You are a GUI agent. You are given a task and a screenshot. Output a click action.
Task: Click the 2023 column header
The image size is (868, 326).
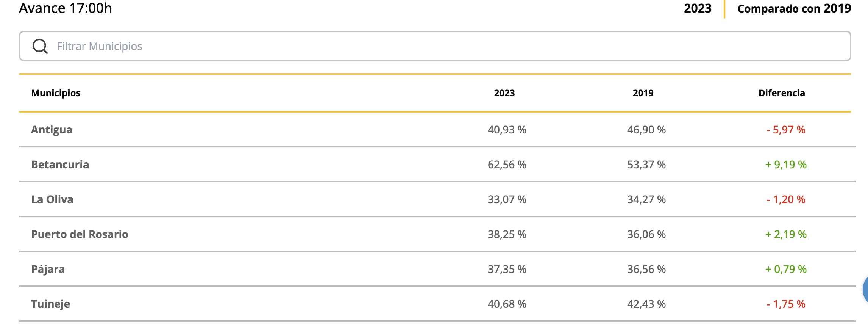[504, 93]
